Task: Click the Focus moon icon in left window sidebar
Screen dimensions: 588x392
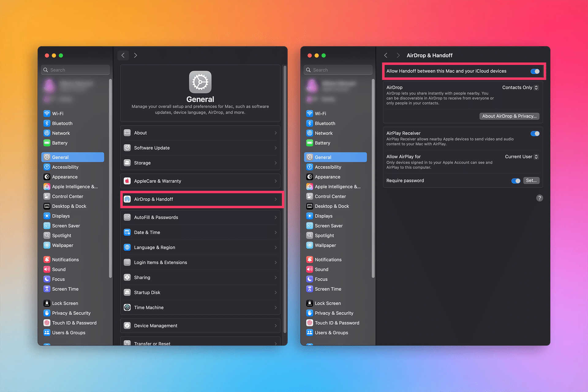Action: pos(47,279)
